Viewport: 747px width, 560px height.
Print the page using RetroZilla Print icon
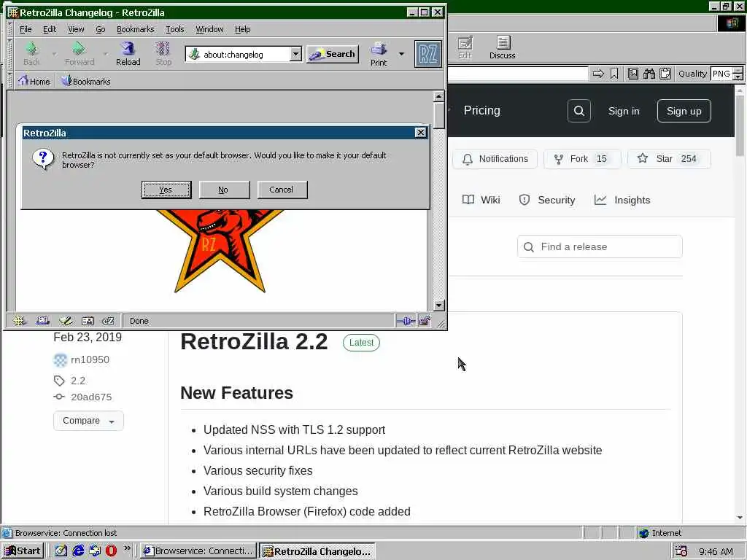[379, 53]
